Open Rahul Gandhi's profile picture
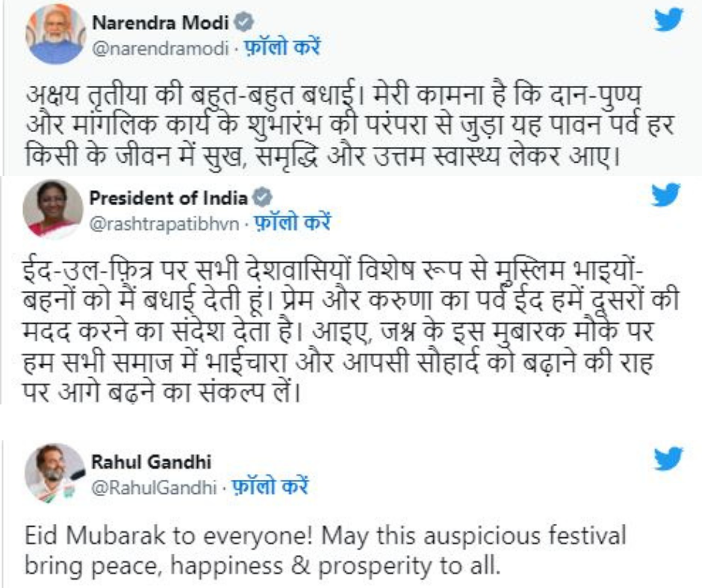The image size is (702, 588). [55, 472]
